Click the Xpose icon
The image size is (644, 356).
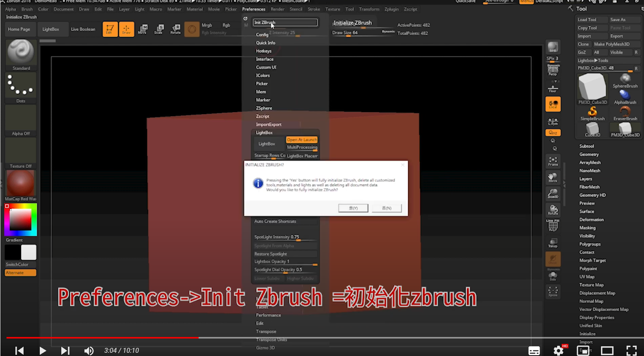point(553,291)
